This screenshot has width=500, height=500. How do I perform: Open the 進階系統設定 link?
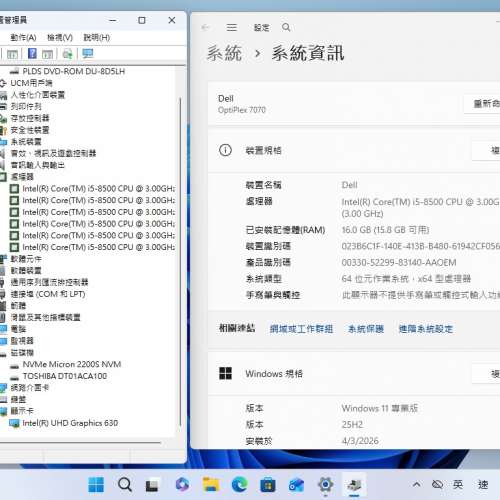click(426, 329)
